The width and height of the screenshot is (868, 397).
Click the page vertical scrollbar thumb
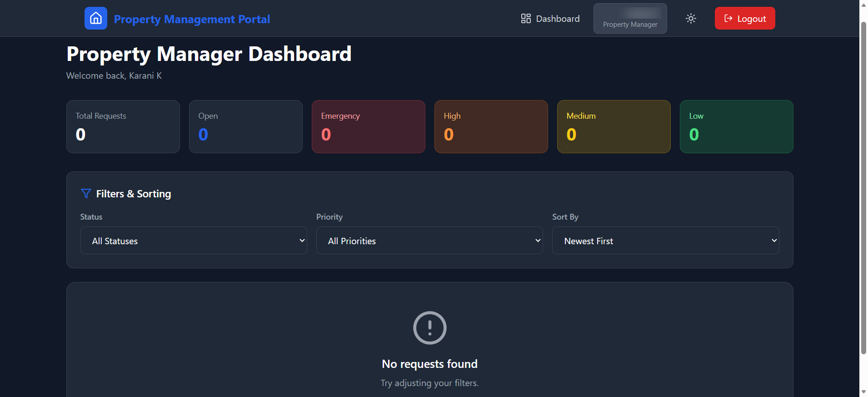pos(863,187)
